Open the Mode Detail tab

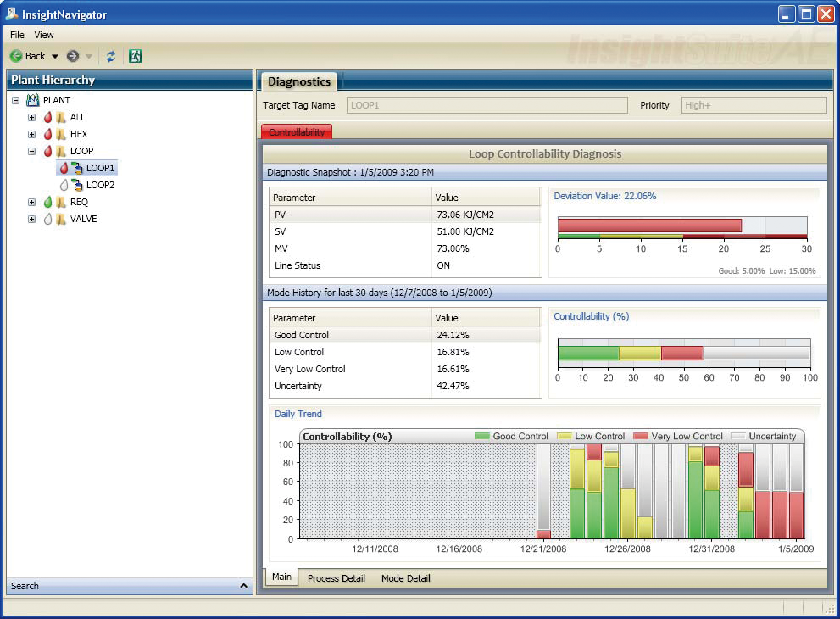coord(405,577)
